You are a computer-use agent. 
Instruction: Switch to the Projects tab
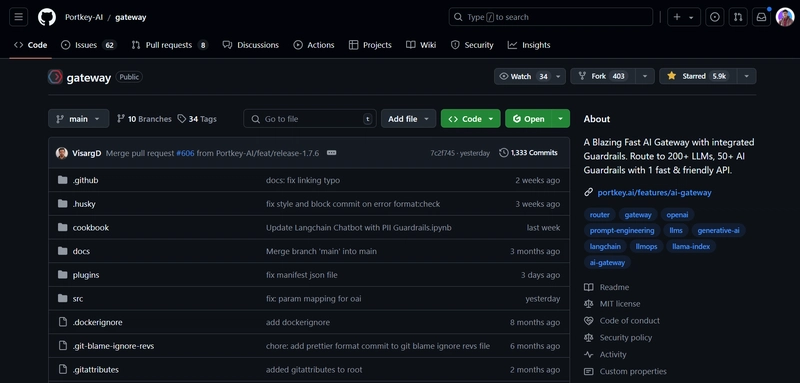pos(370,45)
